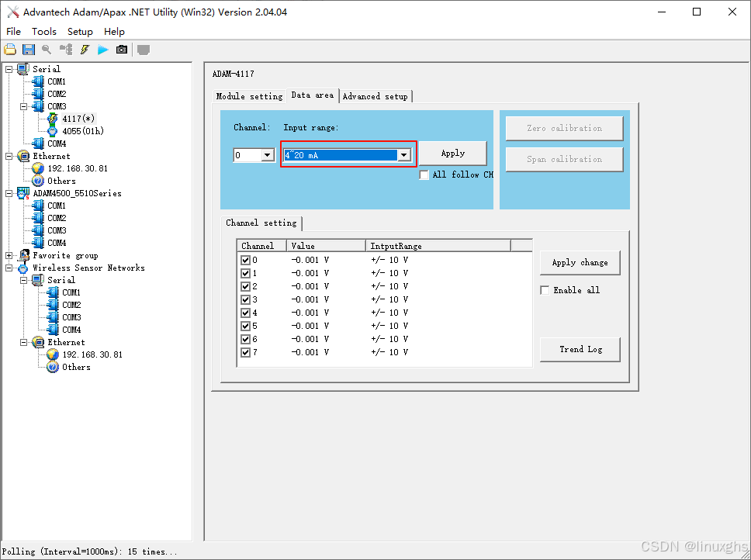Switch to the Advanced setup tab

click(375, 96)
